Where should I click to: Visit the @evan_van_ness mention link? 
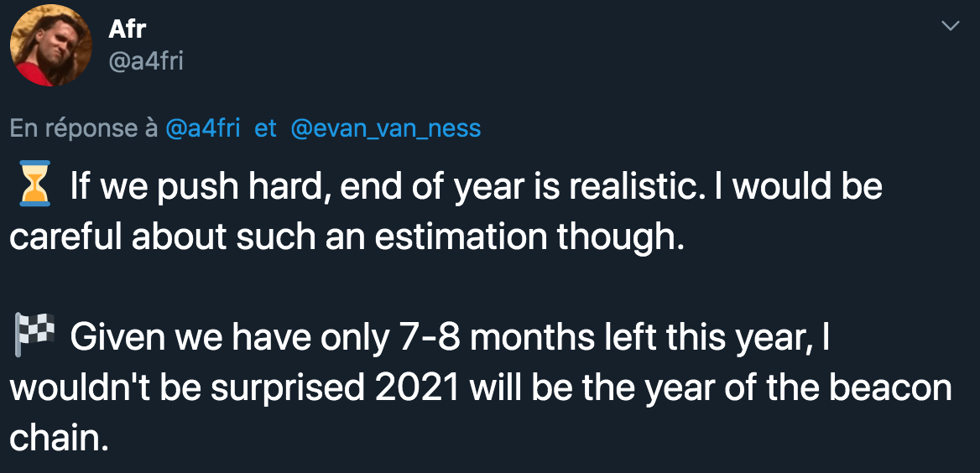point(386,128)
